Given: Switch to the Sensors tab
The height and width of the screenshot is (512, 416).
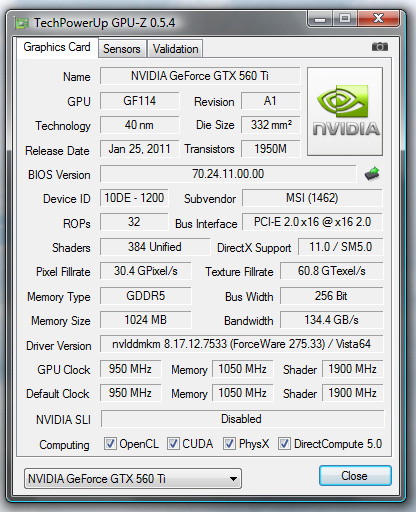Looking at the screenshot, I should pos(122,49).
